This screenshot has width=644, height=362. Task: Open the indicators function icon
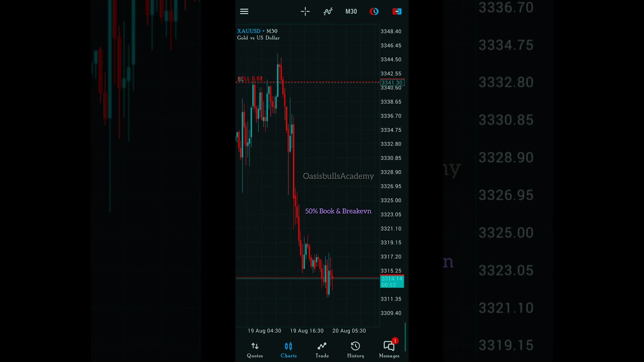[328, 12]
